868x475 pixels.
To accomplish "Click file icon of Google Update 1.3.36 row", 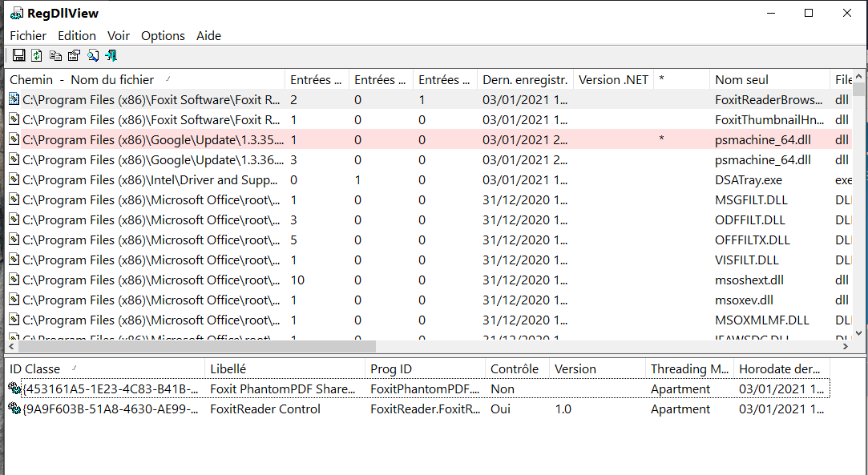I will tap(14, 160).
